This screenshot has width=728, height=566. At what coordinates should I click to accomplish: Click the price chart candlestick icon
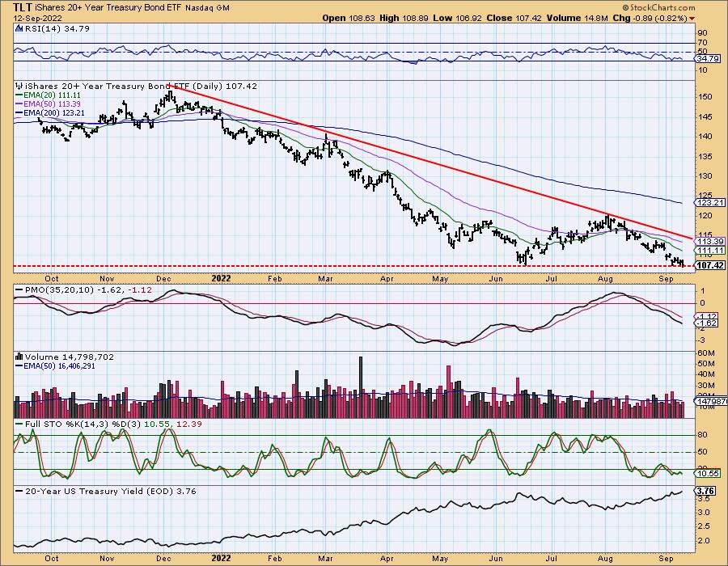19,86
